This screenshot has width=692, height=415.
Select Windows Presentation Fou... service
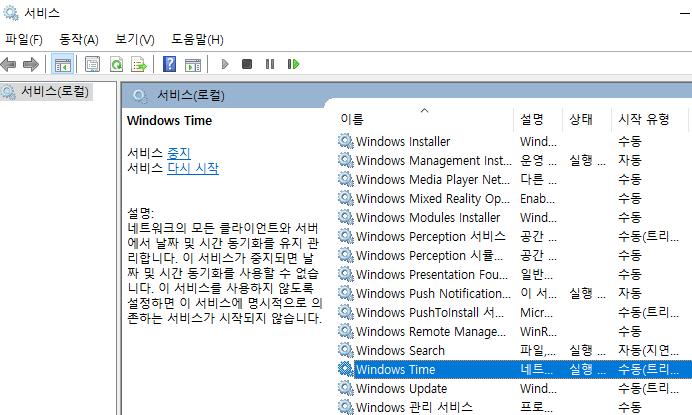[x=515, y=275]
